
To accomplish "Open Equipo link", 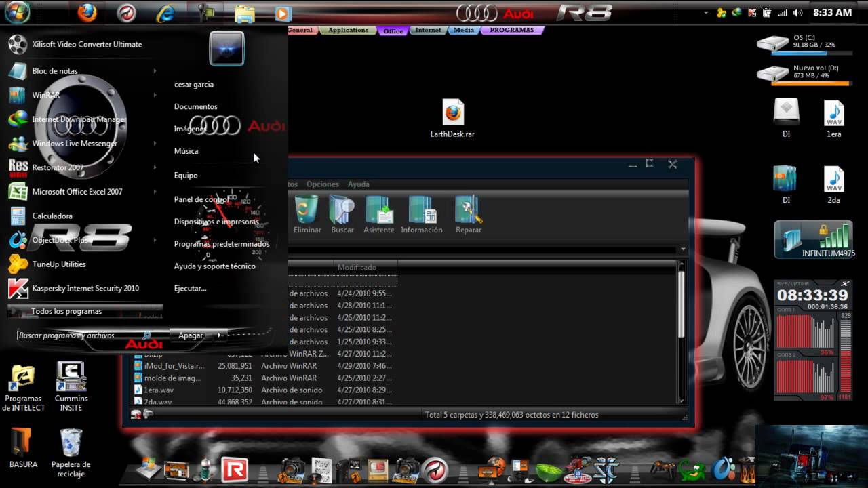I will [186, 175].
